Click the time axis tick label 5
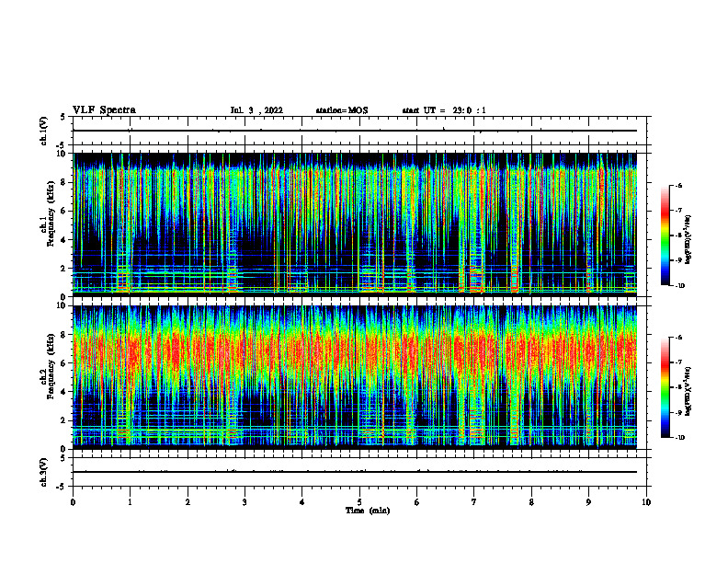The image size is (728, 563). point(359,502)
